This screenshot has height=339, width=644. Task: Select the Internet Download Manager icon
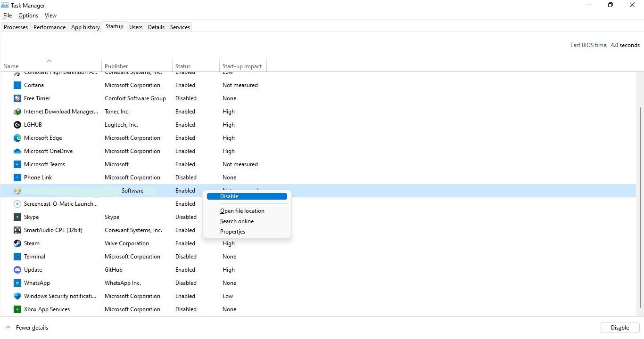(17, 112)
